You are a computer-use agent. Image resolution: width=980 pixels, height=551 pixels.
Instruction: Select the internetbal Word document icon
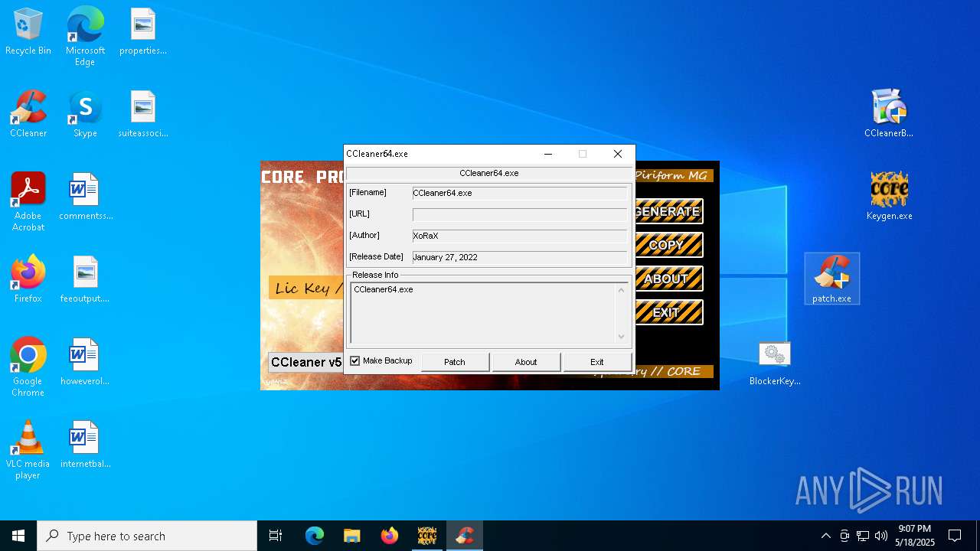coord(85,445)
